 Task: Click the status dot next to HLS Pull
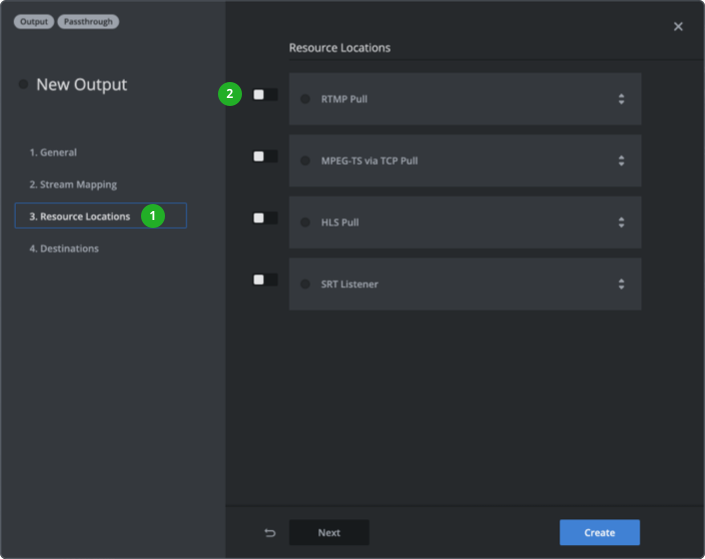click(305, 222)
